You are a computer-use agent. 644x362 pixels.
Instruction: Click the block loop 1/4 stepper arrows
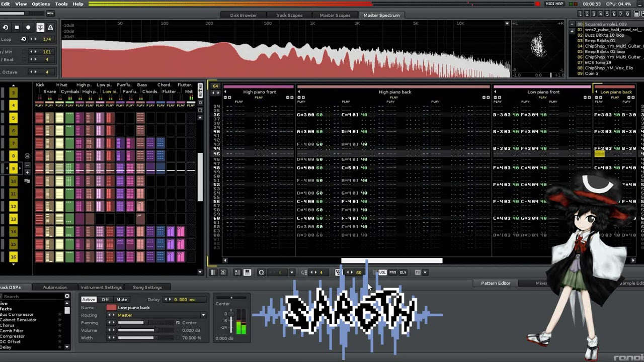(34, 39)
